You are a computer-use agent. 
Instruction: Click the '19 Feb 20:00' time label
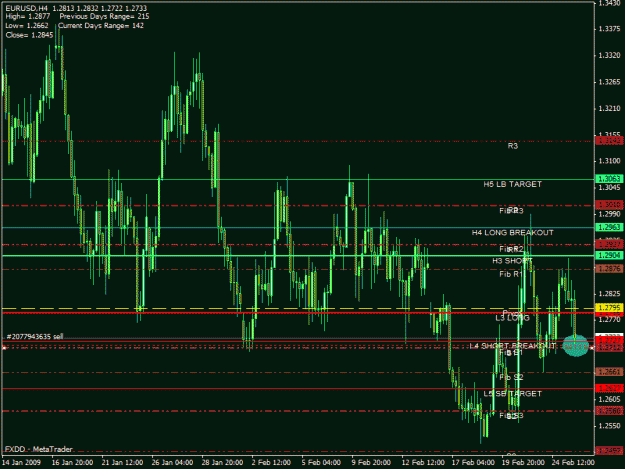[523, 462]
